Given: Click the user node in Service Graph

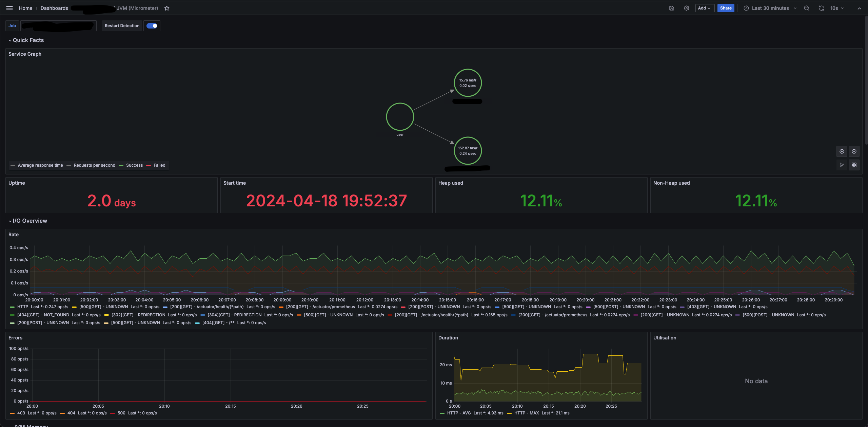Looking at the screenshot, I should pos(400,117).
